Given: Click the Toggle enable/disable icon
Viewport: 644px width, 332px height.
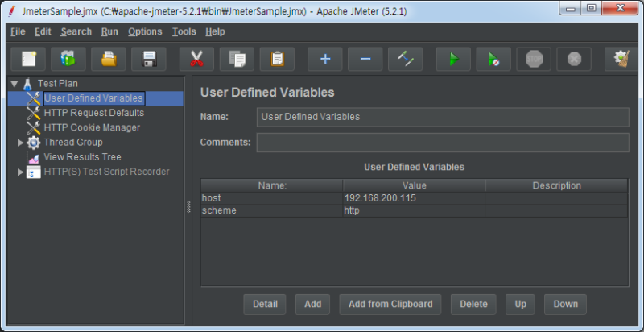Looking at the screenshot, I should (406, 59).
